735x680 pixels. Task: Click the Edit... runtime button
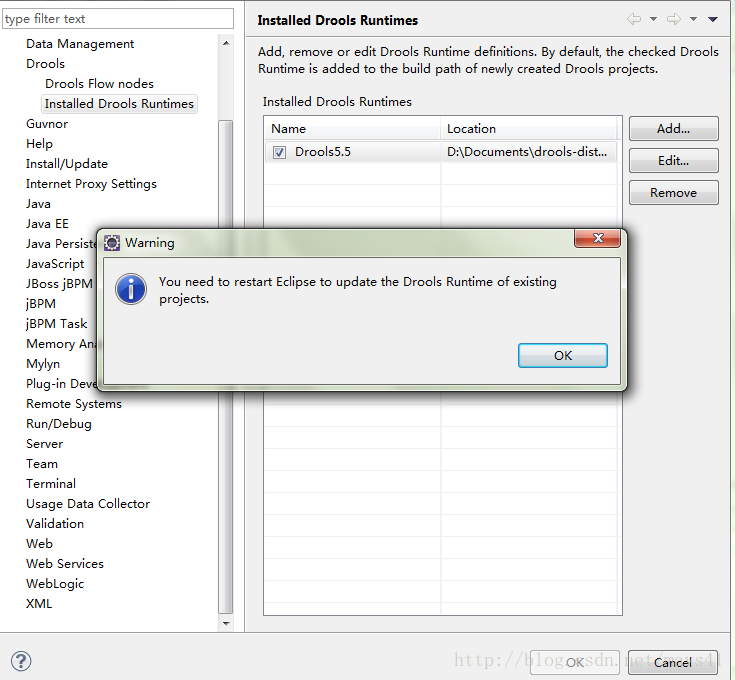click(674, 161)
